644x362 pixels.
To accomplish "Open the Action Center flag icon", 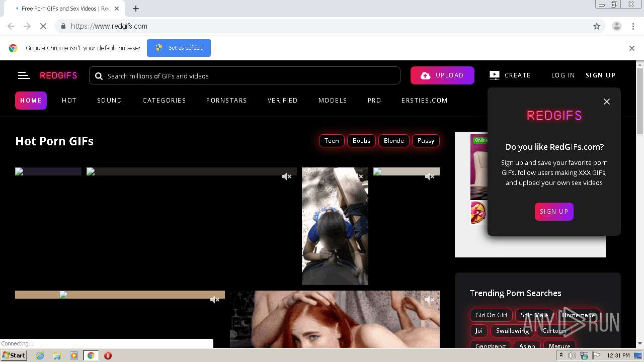I will [x=596, y=355].
